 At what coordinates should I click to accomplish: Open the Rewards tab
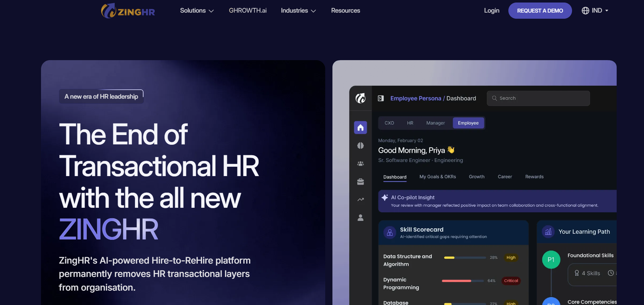(x=534, y=177)
